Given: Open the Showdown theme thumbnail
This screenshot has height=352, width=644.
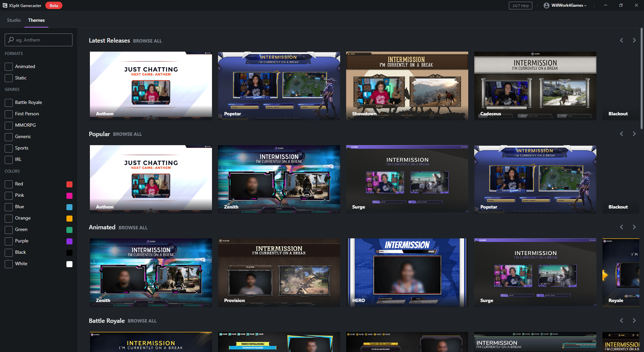Looking at the screenshot, I should 407,86.
